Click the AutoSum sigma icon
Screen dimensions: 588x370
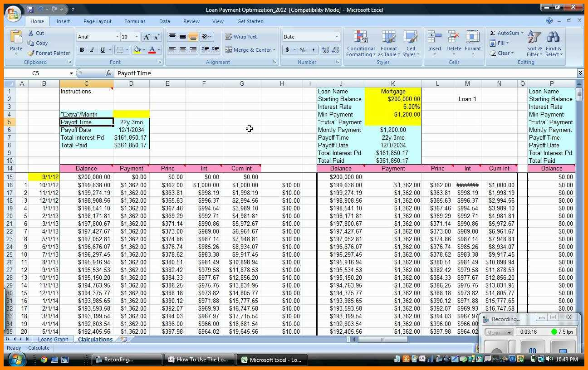click(x=493, y=33)
